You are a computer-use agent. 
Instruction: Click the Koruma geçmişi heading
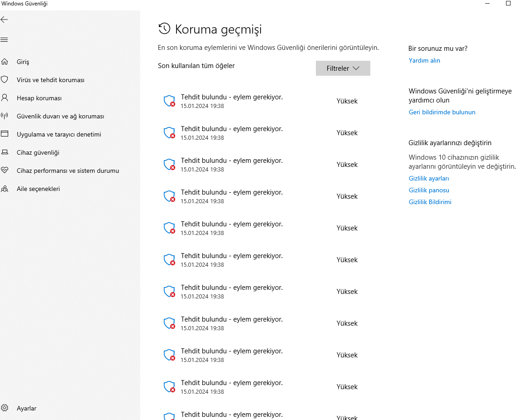218,29
